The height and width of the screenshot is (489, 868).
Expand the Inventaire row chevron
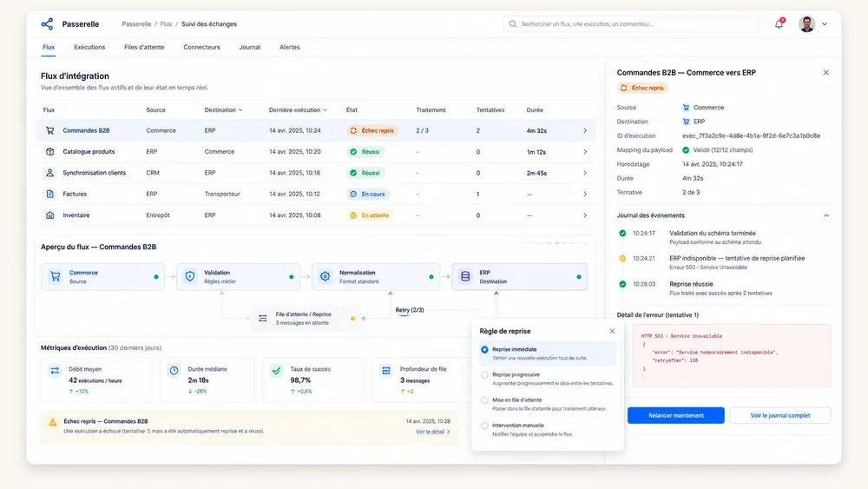tap(585, 215)
